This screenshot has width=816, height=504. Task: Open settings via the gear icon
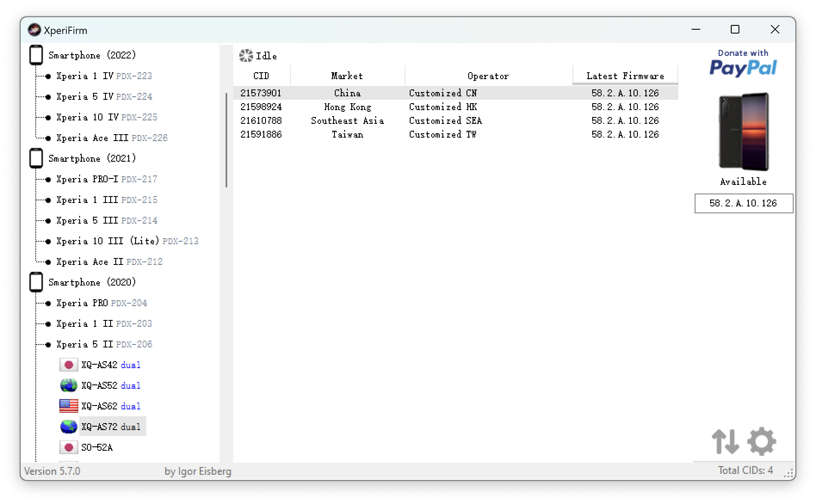762,441
